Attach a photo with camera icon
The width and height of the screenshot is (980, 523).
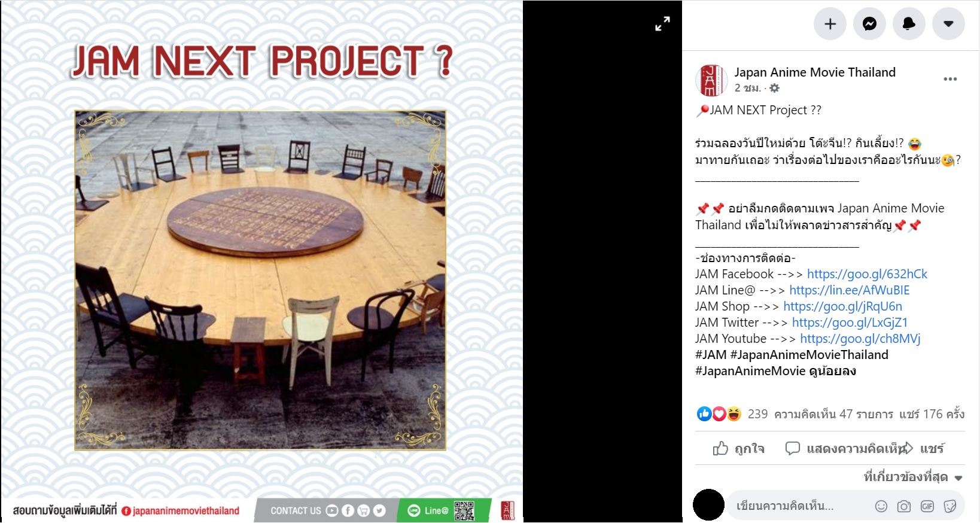(x=904, y=506)
